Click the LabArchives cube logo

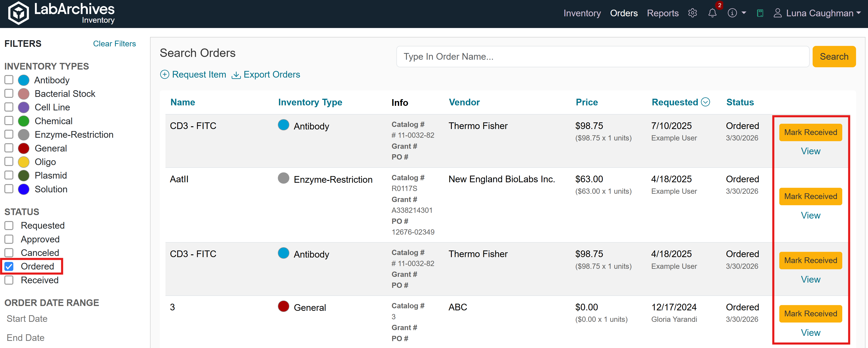[x=19, y=14]
